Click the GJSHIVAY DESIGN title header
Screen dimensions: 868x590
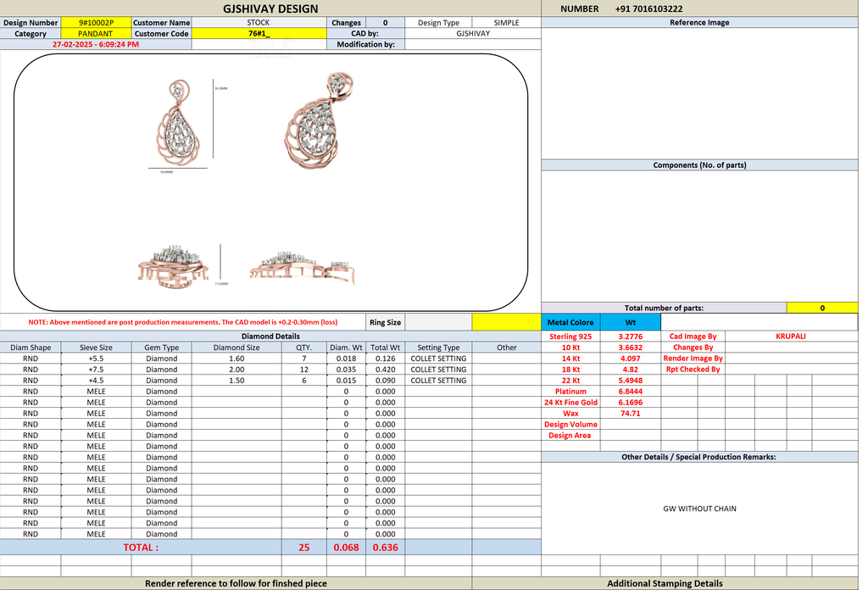tap(270, 8)
